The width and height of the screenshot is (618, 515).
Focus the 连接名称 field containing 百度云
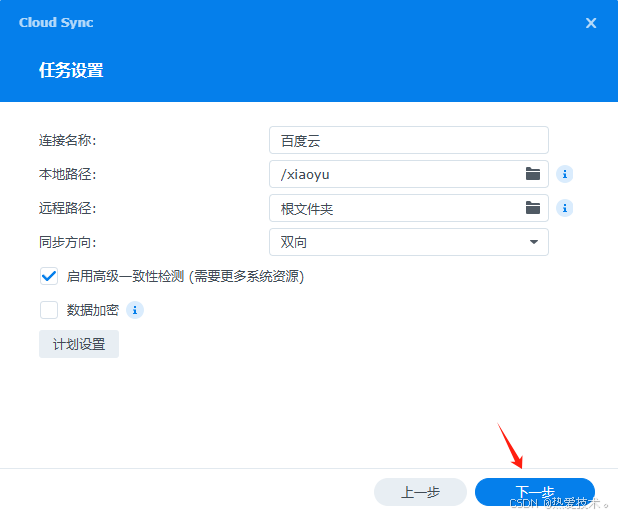[x=409, y=140]
